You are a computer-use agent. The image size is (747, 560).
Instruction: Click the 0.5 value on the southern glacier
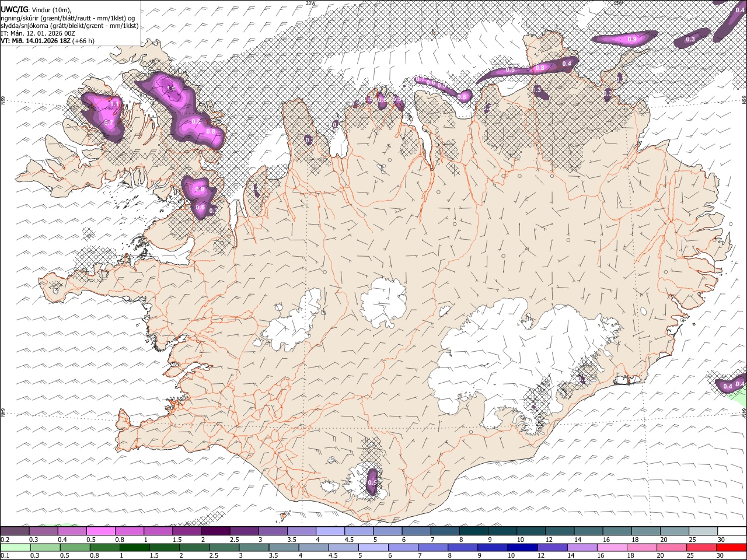tap(372, 482)
